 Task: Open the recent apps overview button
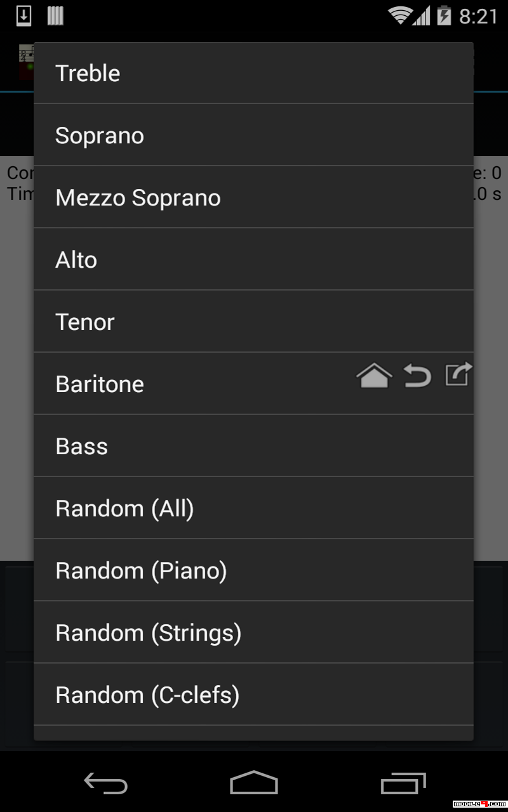(403, 783)
